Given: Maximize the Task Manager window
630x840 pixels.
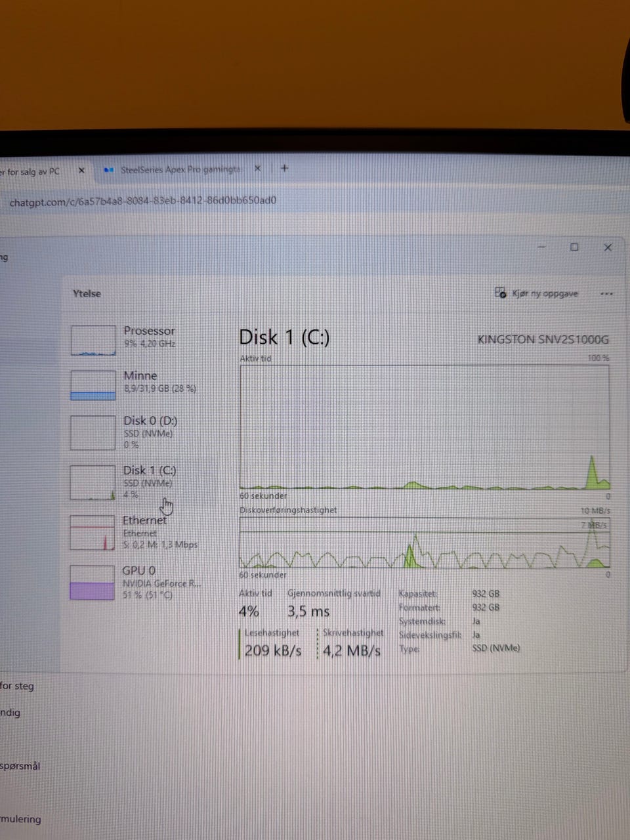Looking at the screenshot, I should click(574, 247).
